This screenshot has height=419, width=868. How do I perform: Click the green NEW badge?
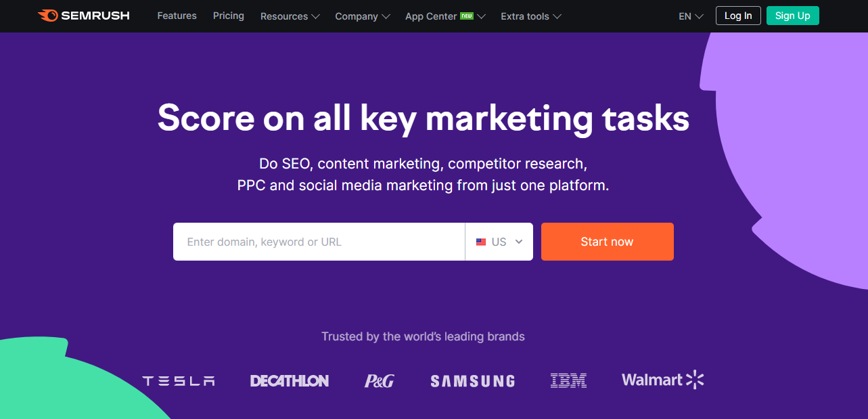[467, 16]
